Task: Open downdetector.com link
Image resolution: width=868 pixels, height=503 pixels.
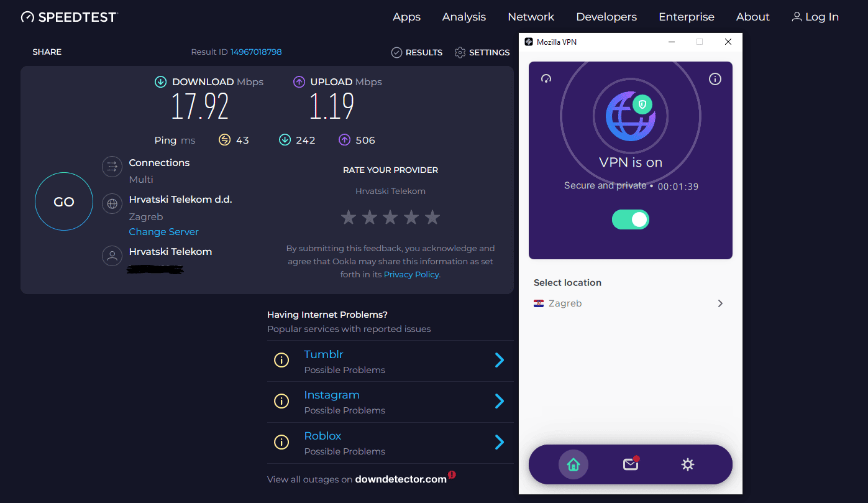Action: coord(401,479)
